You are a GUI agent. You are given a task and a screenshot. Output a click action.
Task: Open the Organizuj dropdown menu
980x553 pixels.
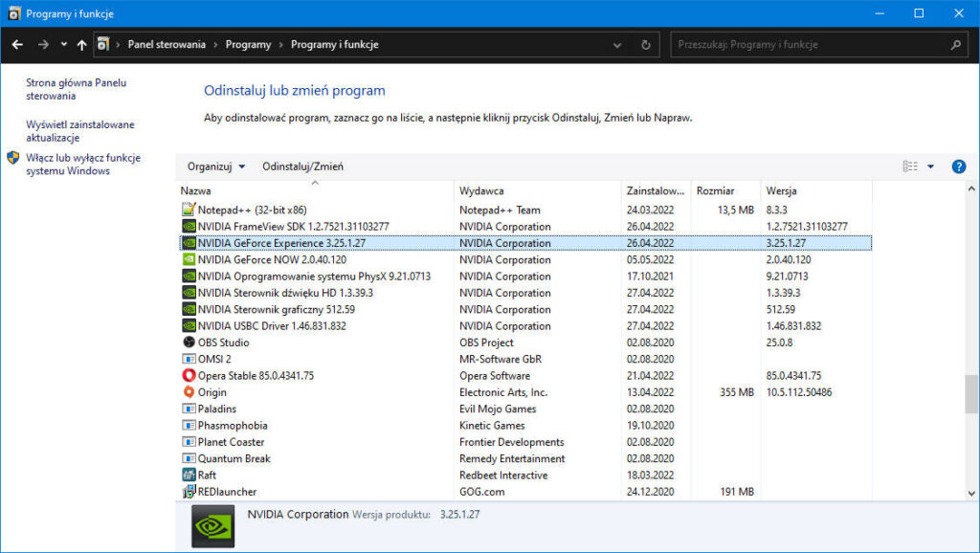click(x=216, y=166)
